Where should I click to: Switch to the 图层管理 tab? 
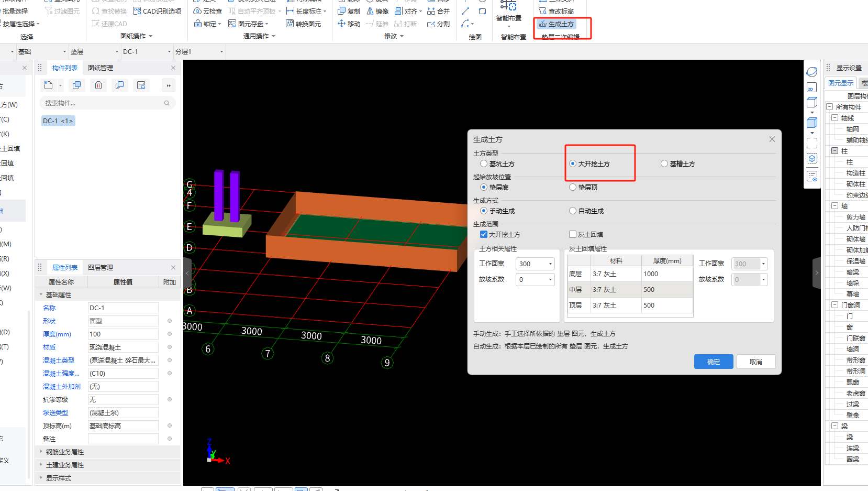tap(101, 268)
